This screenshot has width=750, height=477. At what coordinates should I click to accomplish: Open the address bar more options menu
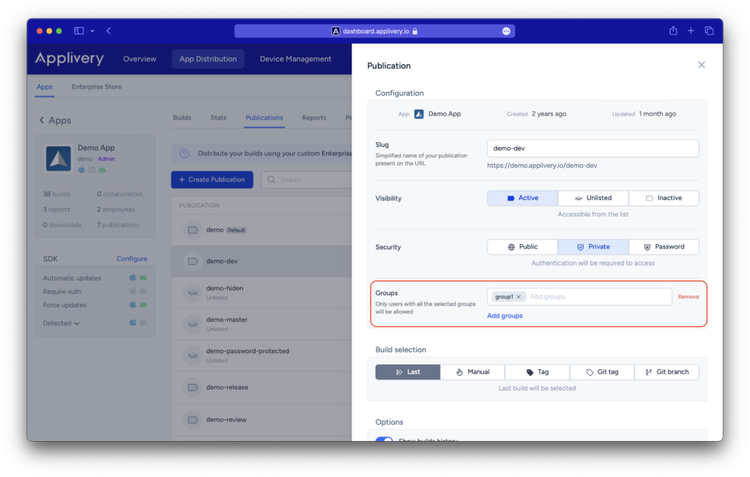(506, 31)
